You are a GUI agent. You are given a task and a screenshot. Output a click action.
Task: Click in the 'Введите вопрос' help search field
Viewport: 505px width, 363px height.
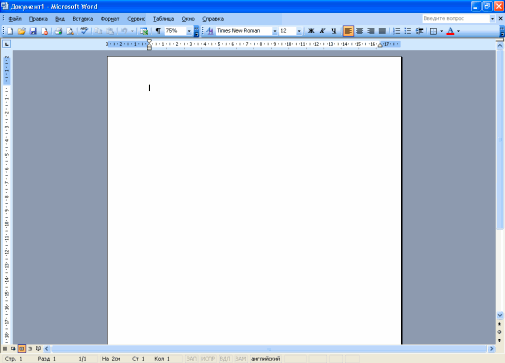pyautogui.click(x=456, y=19)
